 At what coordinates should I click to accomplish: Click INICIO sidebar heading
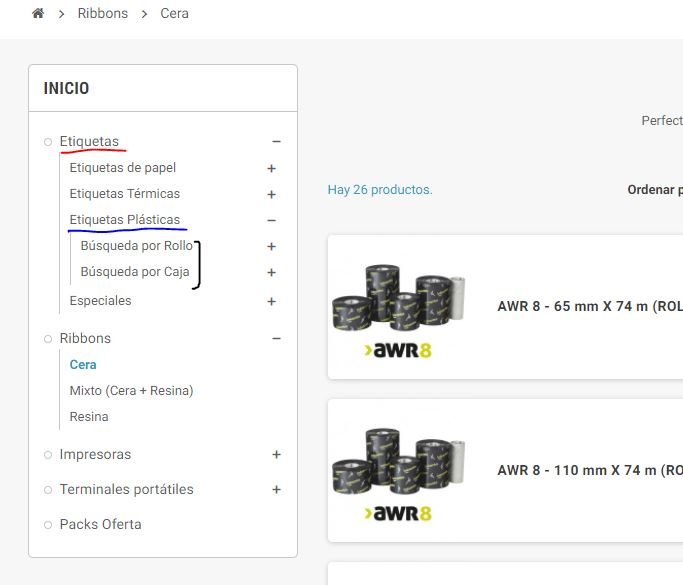click(x=66, y=88)
